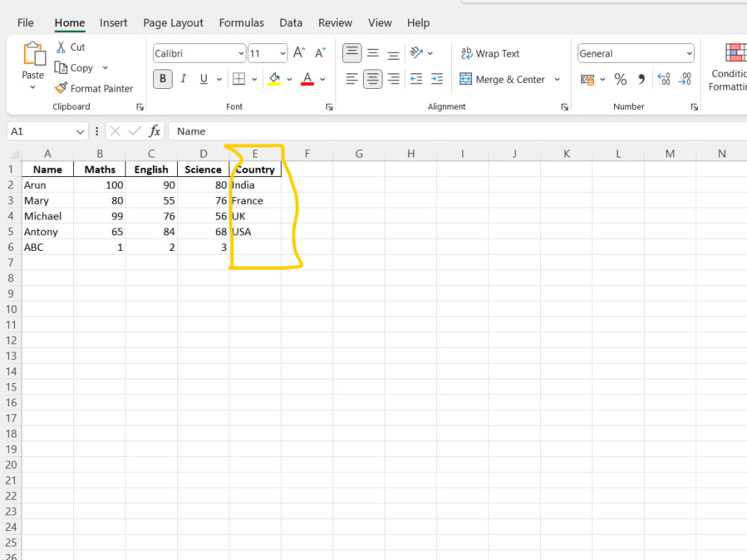Toggle Center horizontal alignment
Viewport: 747px width, 560px height.
pos(373,79)
